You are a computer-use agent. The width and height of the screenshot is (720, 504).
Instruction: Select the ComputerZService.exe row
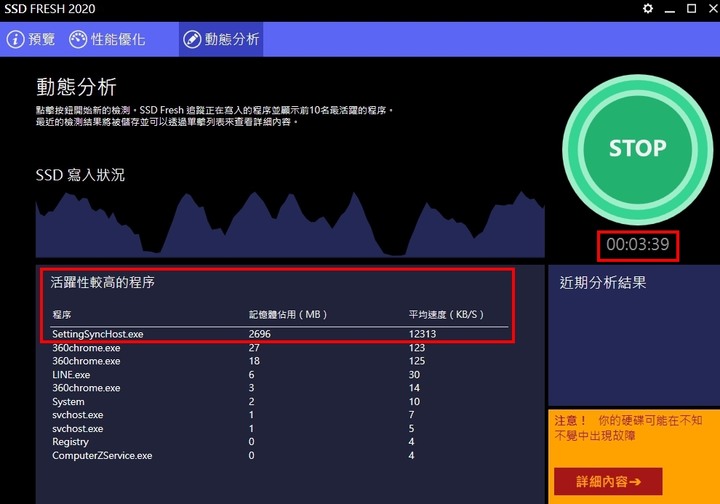pyautogui.click(x=280, y=455)
